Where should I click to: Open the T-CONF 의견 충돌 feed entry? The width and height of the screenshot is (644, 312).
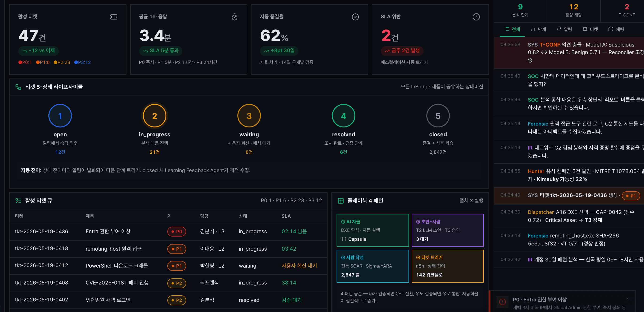(569, 52)
